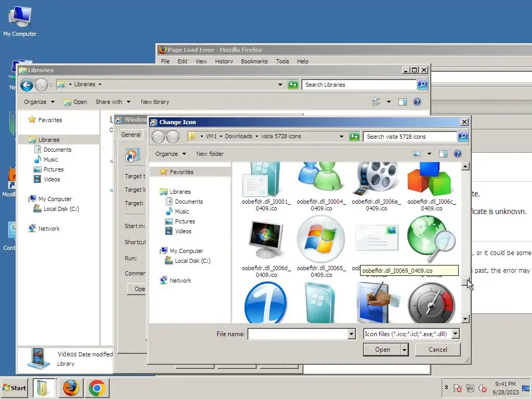Show hidden tray icons arrow
The image size is (532, 399).
(446, 388)
